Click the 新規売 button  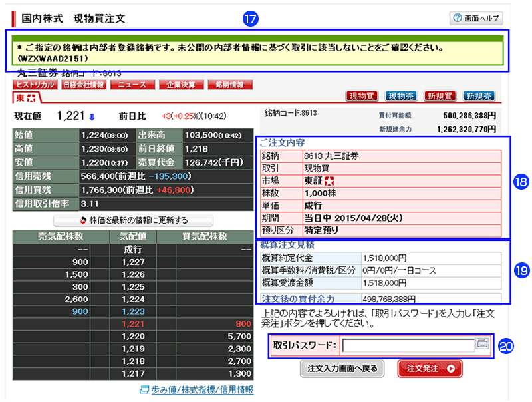click(479, 96)
